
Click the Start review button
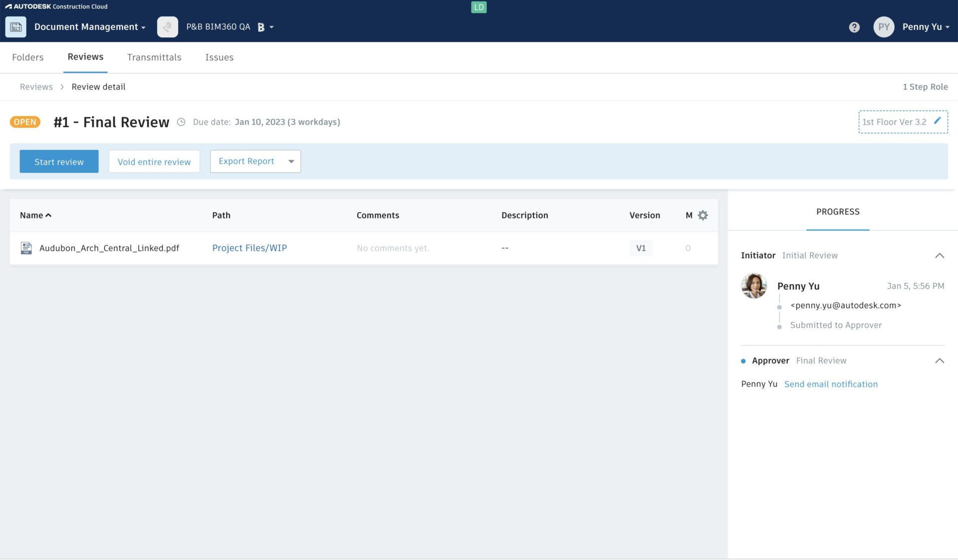tap(59, 162)
